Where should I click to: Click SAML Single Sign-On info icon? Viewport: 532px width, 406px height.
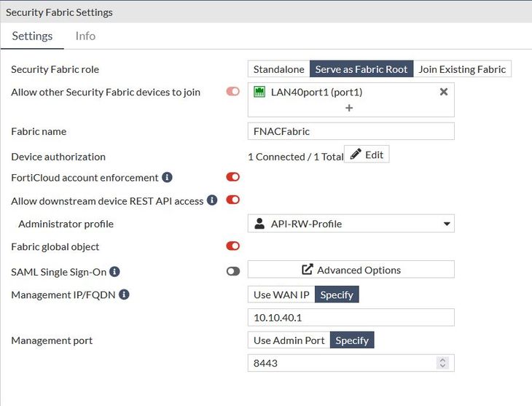114,271
